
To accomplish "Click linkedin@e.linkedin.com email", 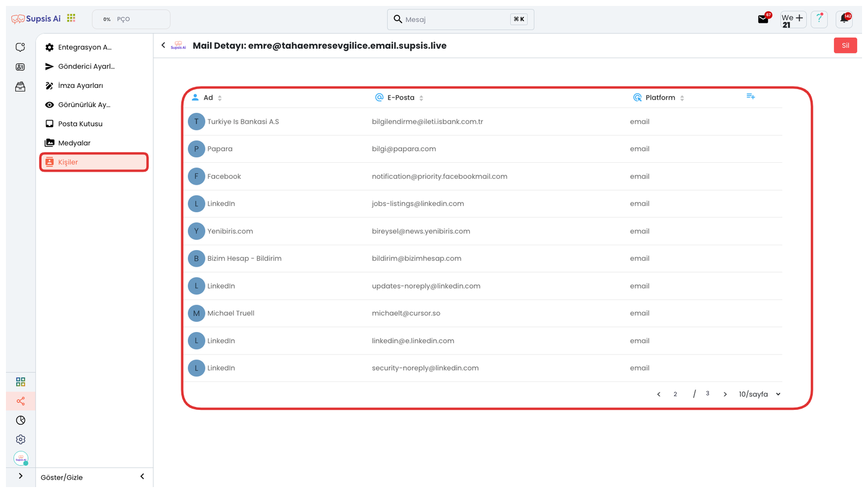I will click(413, 341).
